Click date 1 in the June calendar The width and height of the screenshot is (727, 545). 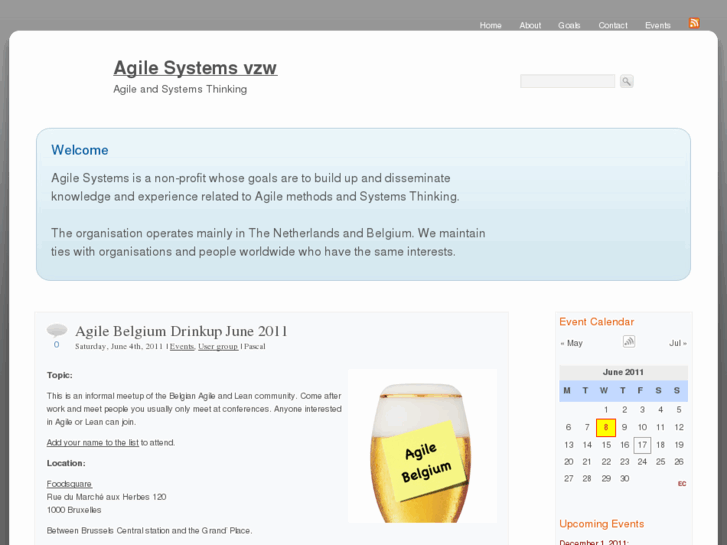[x=606, y=410]
